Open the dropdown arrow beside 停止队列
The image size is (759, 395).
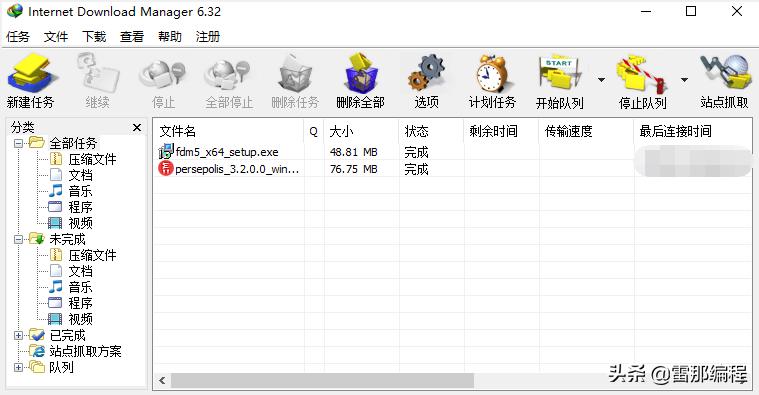click(x=684, y=80)
